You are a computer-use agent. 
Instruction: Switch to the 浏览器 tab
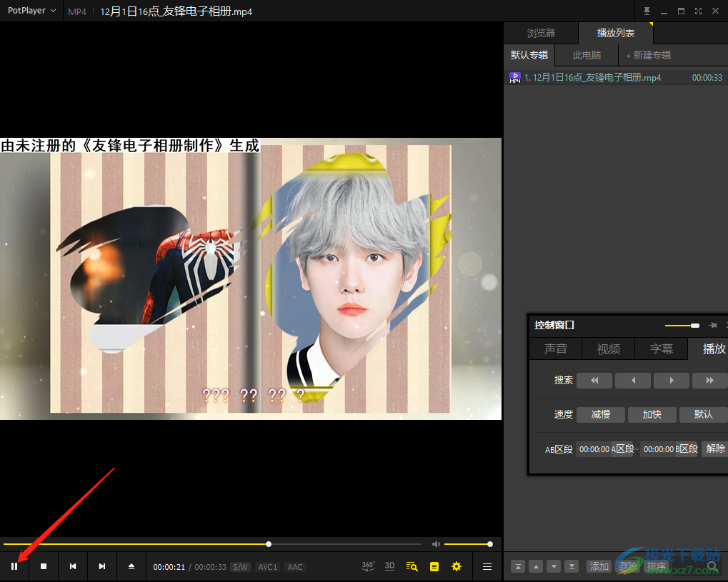(x=541, y=33)
